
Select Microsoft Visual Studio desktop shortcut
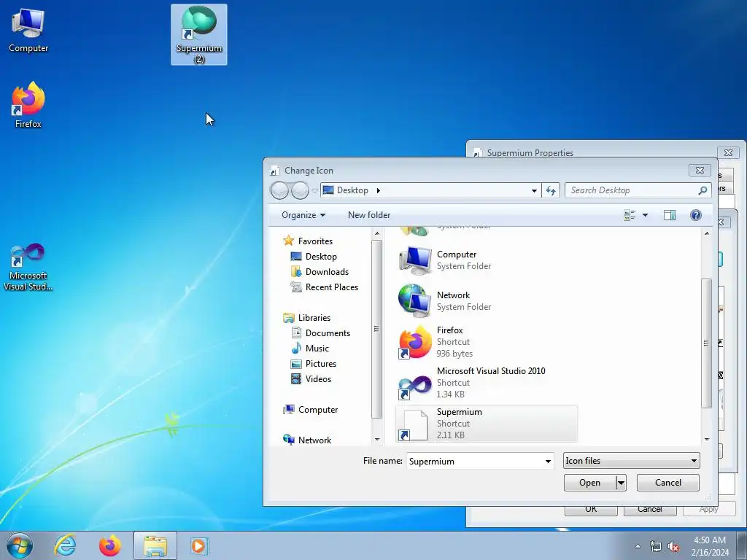pyautogui.click(x=28, y=267)
